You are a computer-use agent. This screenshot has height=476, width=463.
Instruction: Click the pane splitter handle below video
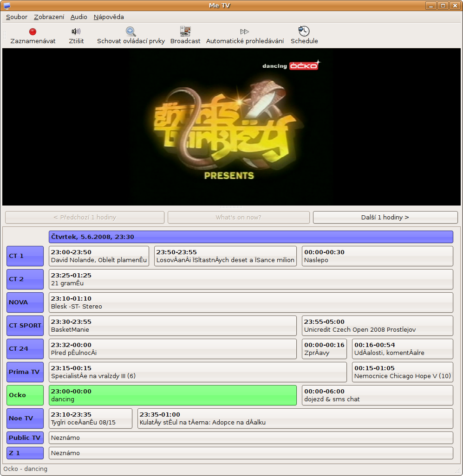tap(231, 207)
